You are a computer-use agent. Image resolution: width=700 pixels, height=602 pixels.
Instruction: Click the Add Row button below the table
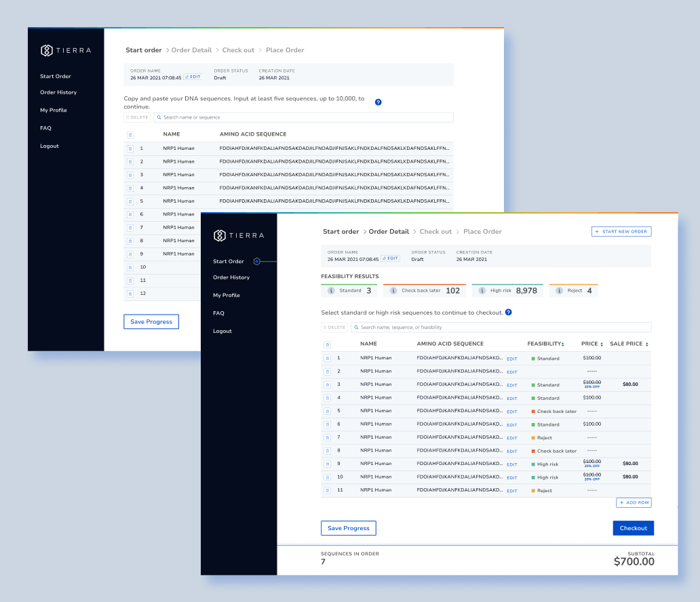(x=634, y=502)
